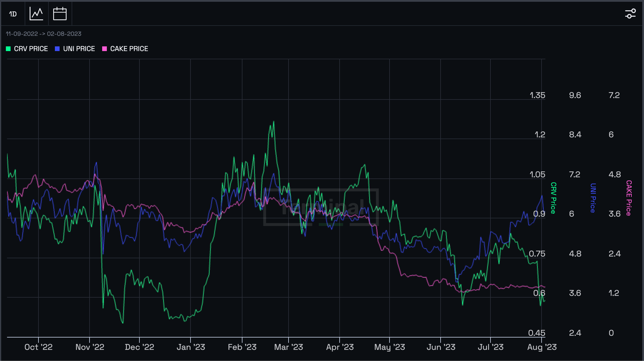Screen dimensions: 644x361
Task: Select the Dec '22 x-axis label
Action: (x=139, y=347)
